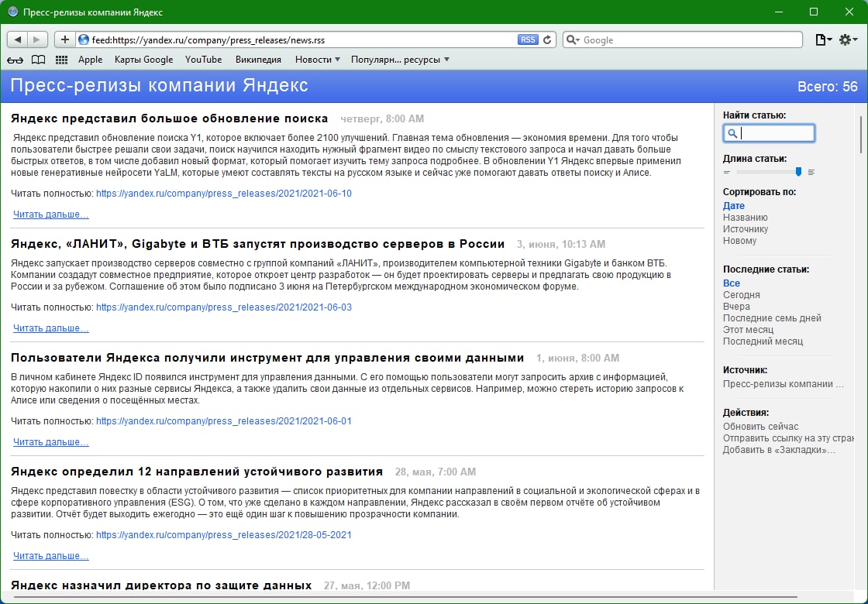This screenshot has height=604, width=868.
Task: Click the globe site icon in address bar
Action: 84,39
